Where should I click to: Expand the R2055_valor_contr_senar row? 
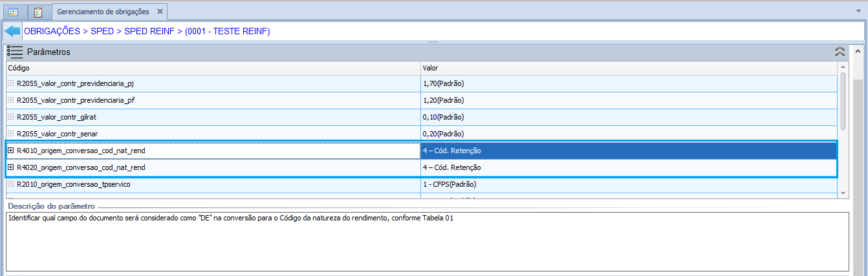coord(10,134)
